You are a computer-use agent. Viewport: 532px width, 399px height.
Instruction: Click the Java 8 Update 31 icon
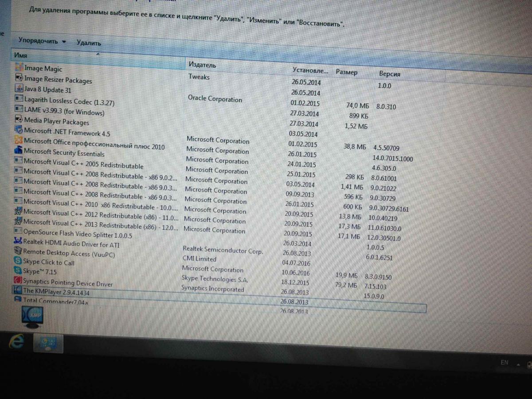click(x=19, y=88)
